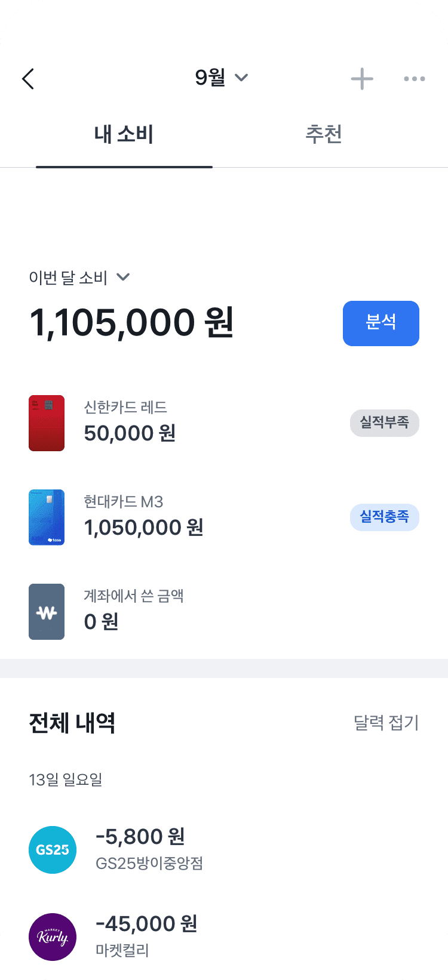This screenshot has width=448, height=980.
Task: Open the -5,800 원 GS25방이중앙점 transaction
Action: [149, 849]
